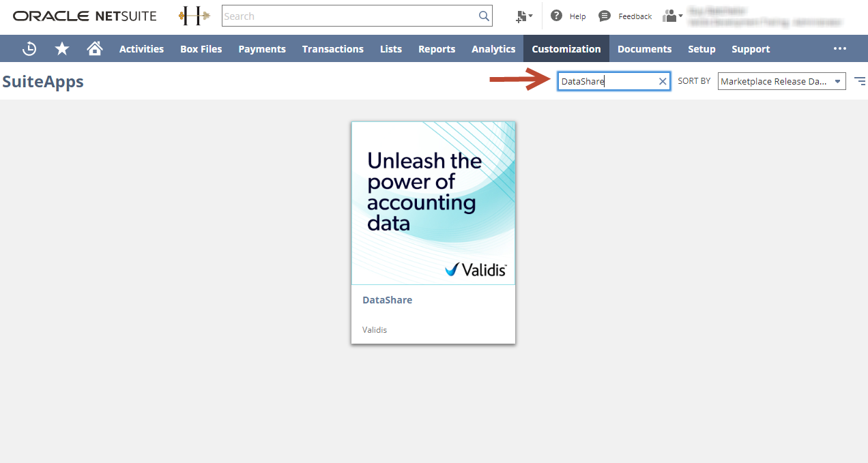Show more menus via the ellipsis
The image size is (868, 463).
point(840,48)
